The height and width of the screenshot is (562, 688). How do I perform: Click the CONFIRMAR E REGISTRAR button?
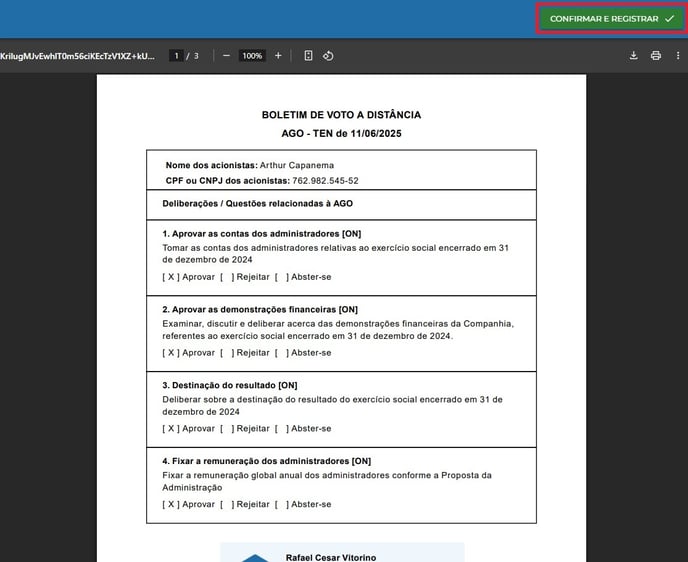[611, 19]
